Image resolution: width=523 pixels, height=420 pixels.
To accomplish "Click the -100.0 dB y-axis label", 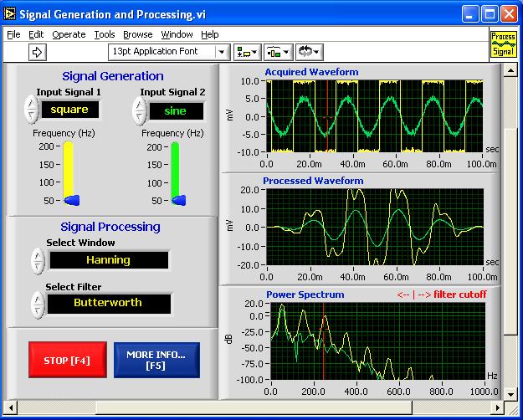I will pyautogui.click(x=250, y=380).
